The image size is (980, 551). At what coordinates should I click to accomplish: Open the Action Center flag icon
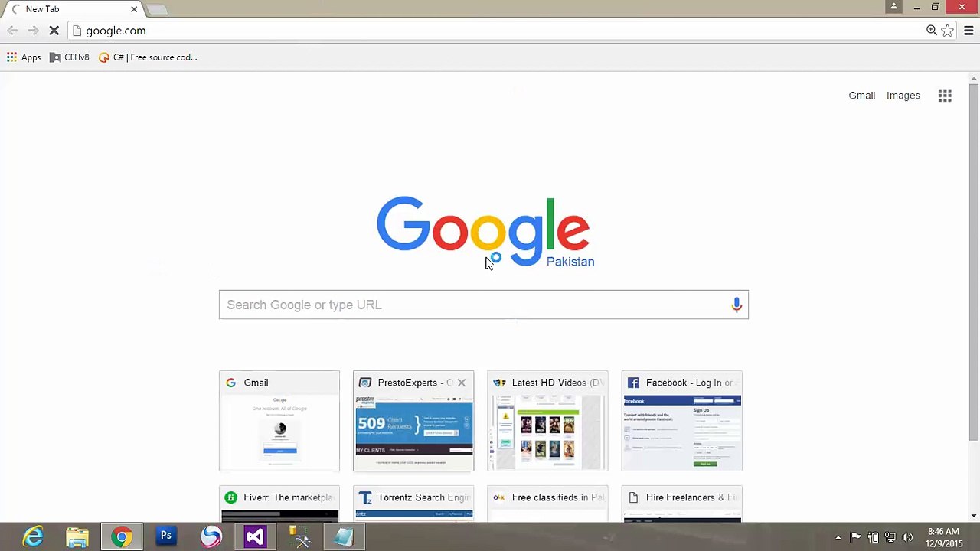[856, 537]
